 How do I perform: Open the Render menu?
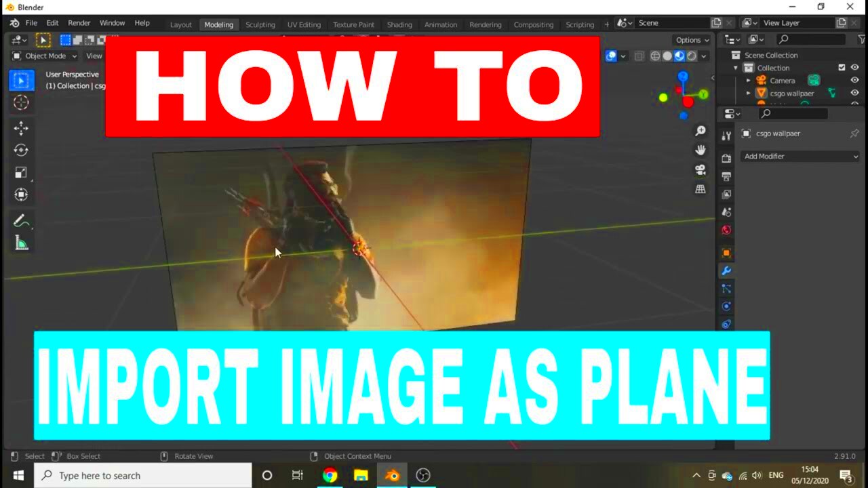tap(79, 23)
